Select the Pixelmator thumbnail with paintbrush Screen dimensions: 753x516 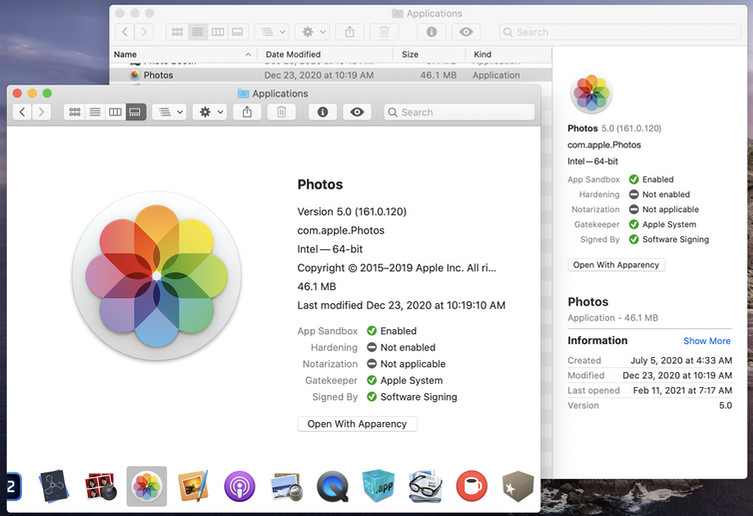(193, 486)
